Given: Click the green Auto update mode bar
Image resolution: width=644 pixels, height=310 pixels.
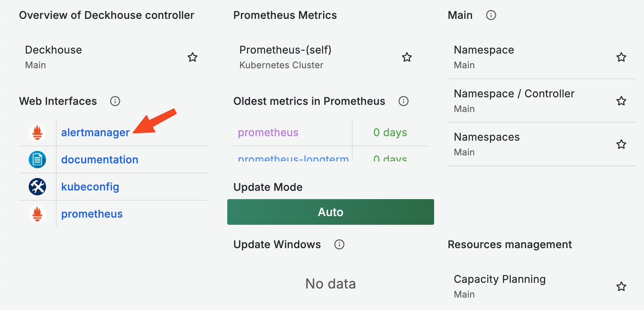Looking at the screenshot, I should click(330, 212).
